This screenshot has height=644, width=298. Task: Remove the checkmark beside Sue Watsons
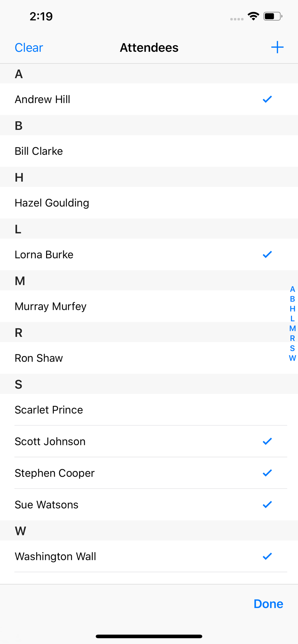click(x=267, y=504)
